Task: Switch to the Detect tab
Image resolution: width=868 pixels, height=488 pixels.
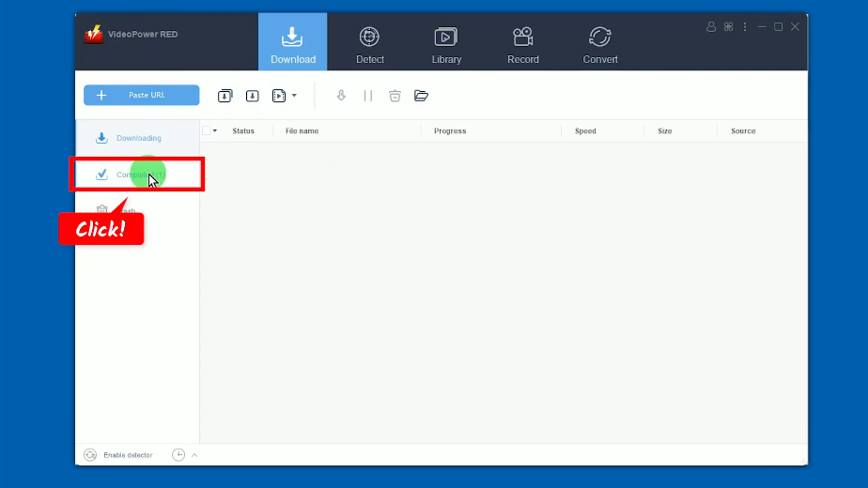Action: 370,45
